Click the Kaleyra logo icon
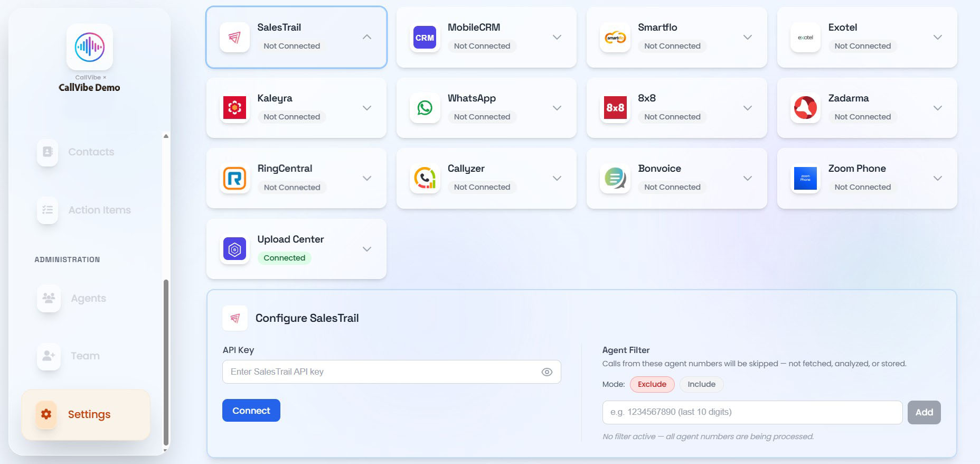 tap(234, 108)
